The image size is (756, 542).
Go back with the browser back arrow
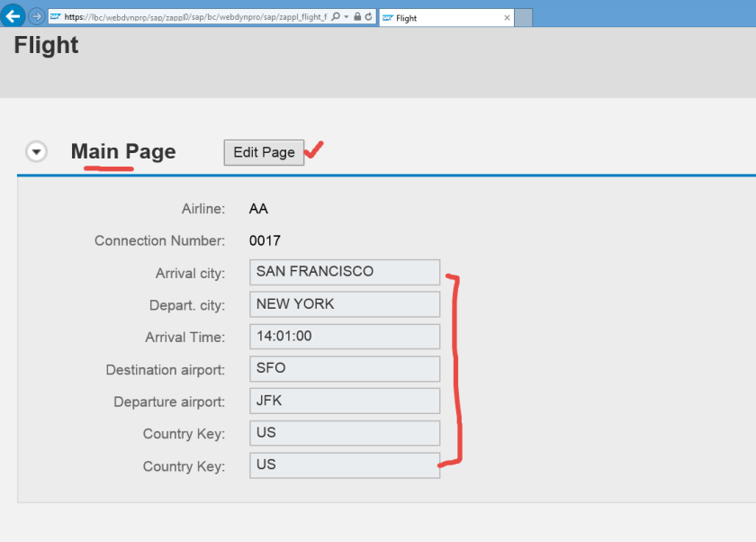13,16
